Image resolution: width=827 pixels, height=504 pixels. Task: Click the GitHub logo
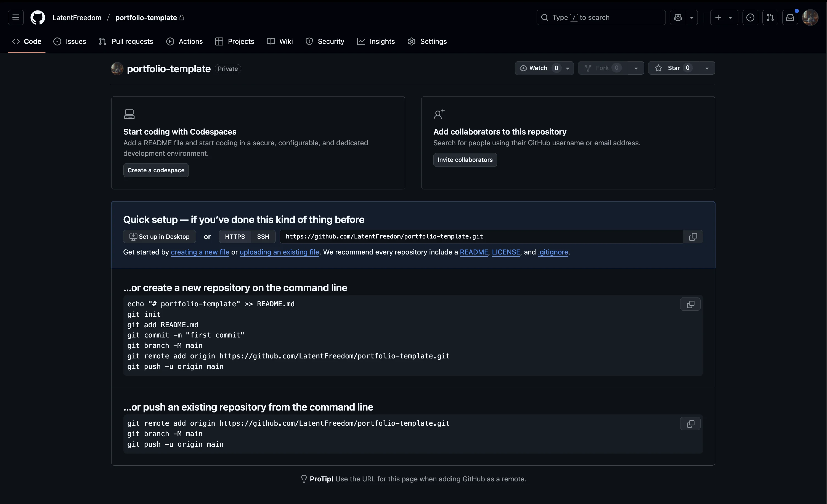(37, 17)
